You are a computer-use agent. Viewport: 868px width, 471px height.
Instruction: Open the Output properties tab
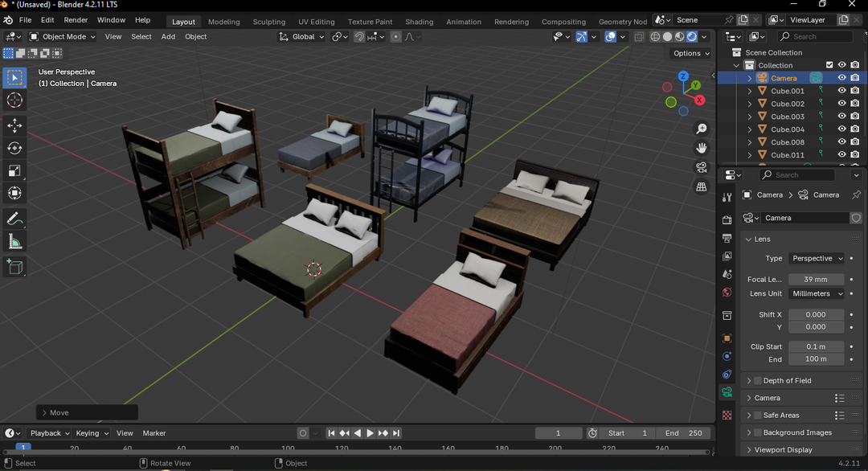(727, 238)
